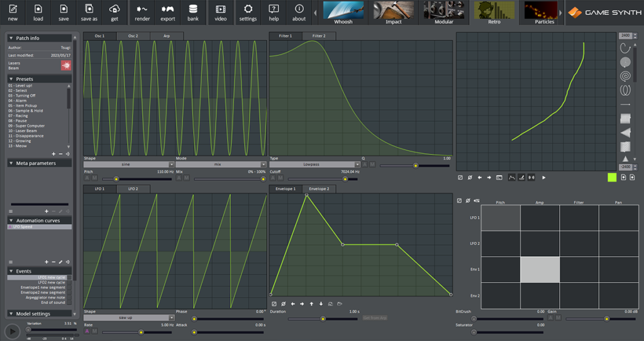Switch to the Filter 2 tab

(319, 36)
